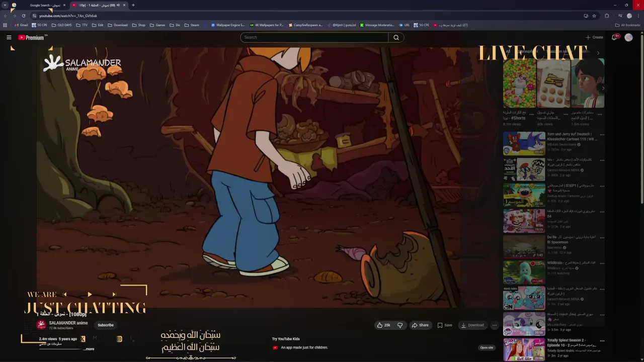644x362 pixels.
Task: Open the YouTube guide hamburger menu
Action: pyautogui.click(x=9, y=37)
